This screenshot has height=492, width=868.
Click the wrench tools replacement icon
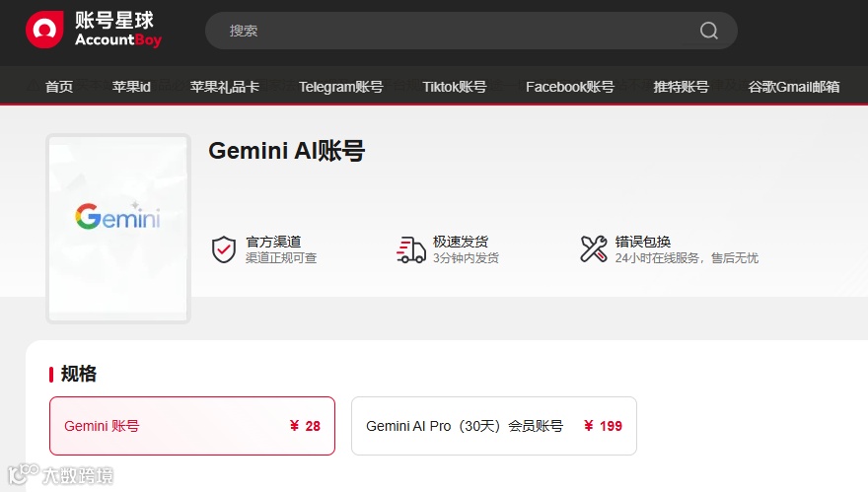(x=594, y=249)
